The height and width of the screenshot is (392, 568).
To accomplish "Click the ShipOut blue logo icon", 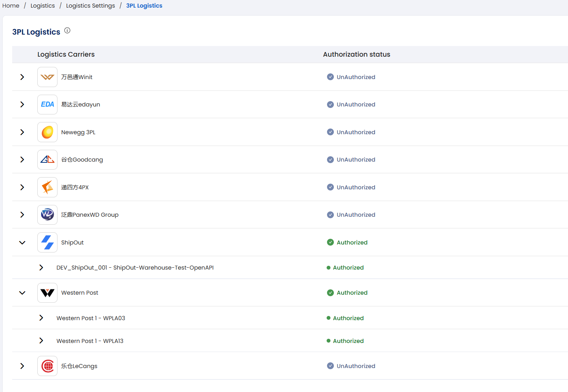I will click(x=47, y=243).
